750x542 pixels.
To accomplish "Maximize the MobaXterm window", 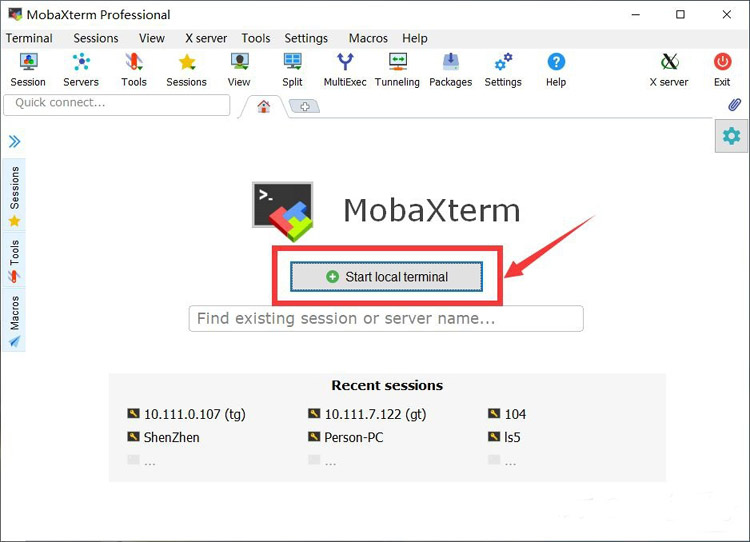I will tap(680, 15).
